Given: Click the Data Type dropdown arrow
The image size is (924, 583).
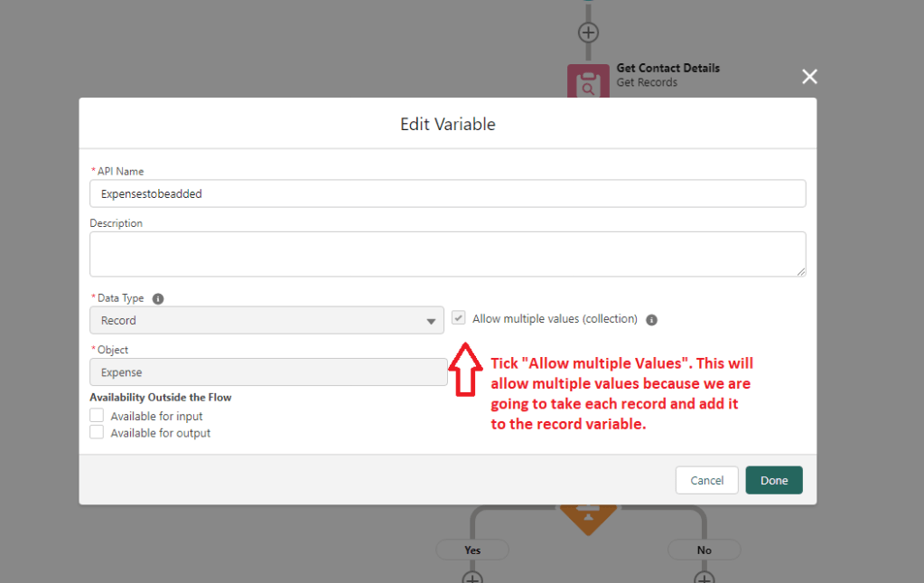Looking at the screenshot, I should [x=430, y=321].
